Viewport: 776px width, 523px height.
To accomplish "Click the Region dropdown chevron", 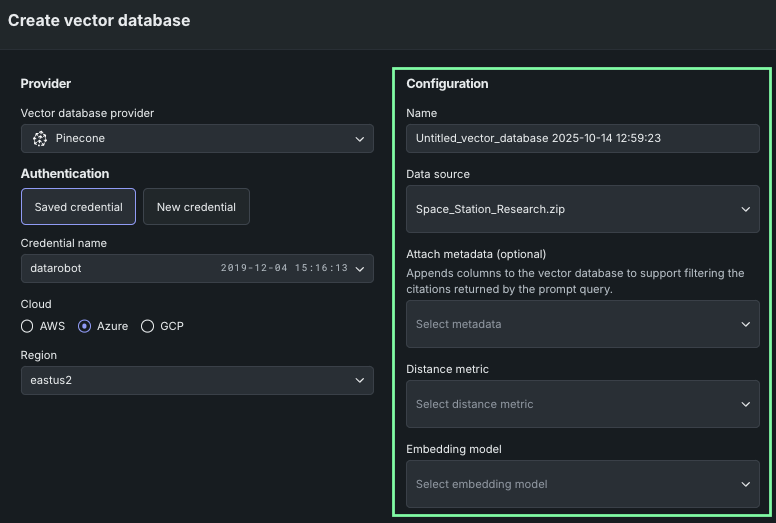I will pos(359,380).
